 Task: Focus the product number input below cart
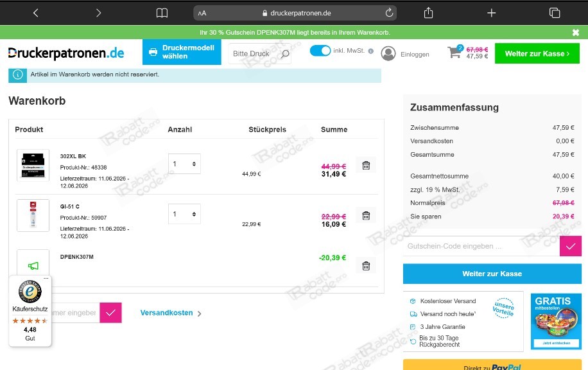click(x=75, y=313)
